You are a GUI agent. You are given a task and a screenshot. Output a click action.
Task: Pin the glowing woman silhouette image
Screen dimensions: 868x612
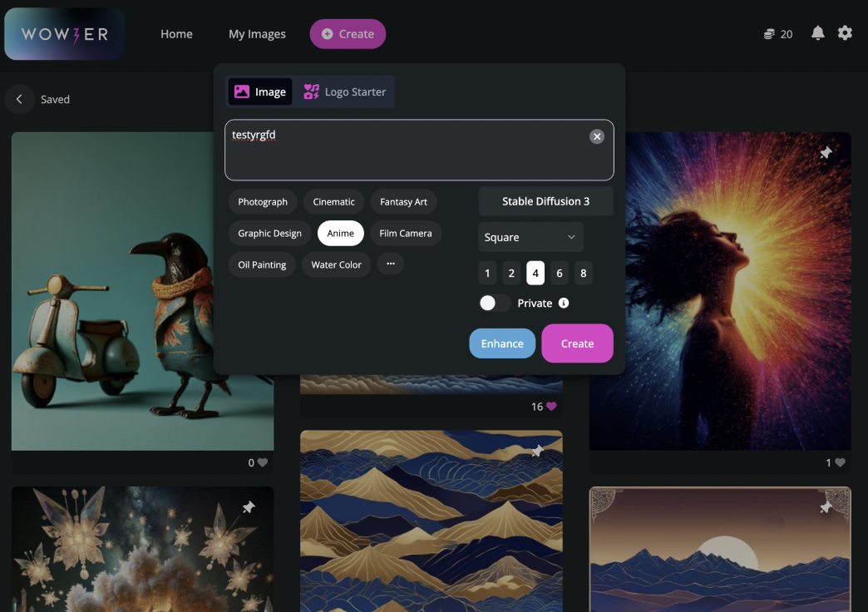(x=826, y=153)
